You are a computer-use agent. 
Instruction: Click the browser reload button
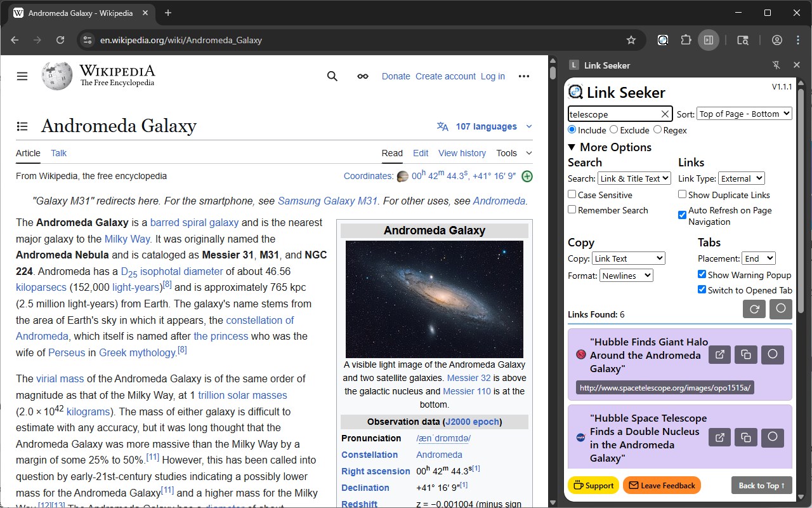[60, 40]
